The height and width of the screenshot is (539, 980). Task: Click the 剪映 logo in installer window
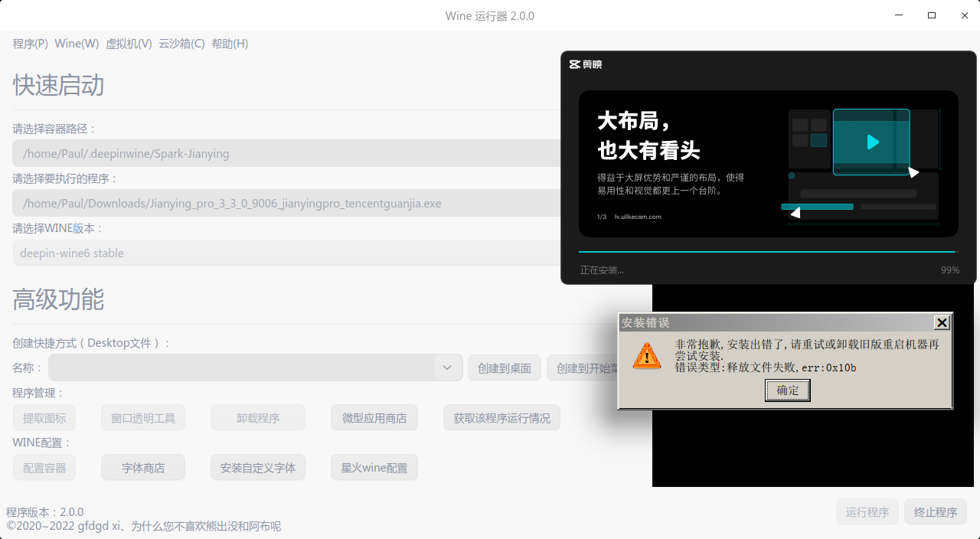[586, 64]
